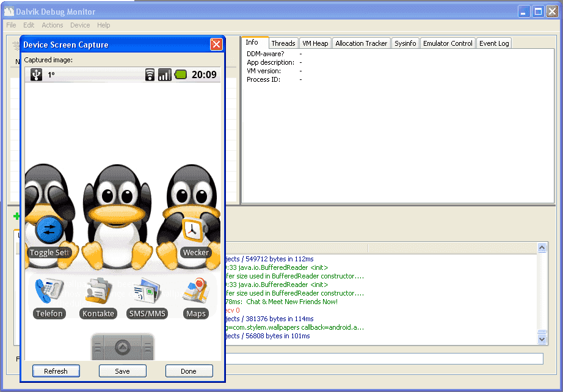Open the Help menu
This screenshot has width=563, height=392.
[103, 25]
